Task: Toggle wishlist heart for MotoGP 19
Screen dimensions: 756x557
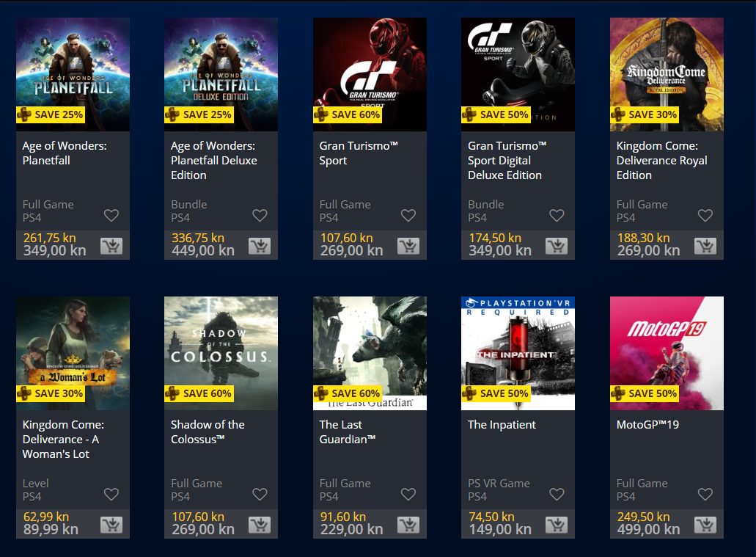Action: pyautogui.click(x=705, y=494)
